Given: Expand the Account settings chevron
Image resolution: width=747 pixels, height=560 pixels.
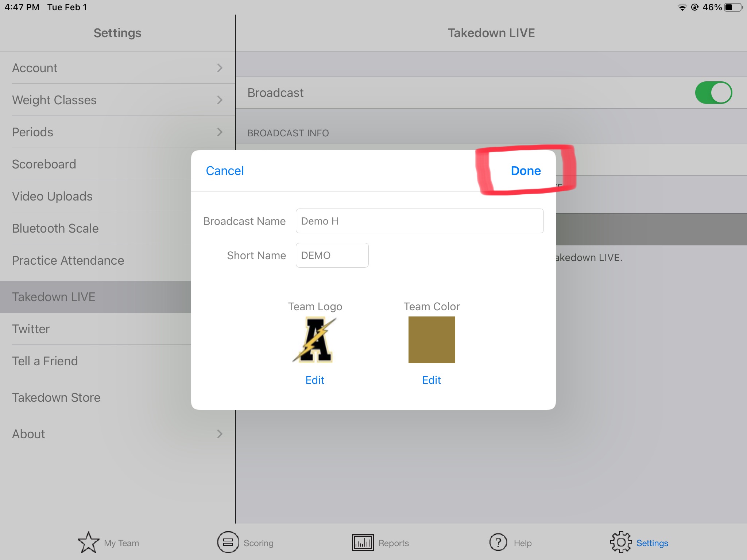Looking at the screenshot, I should (220, 68).
